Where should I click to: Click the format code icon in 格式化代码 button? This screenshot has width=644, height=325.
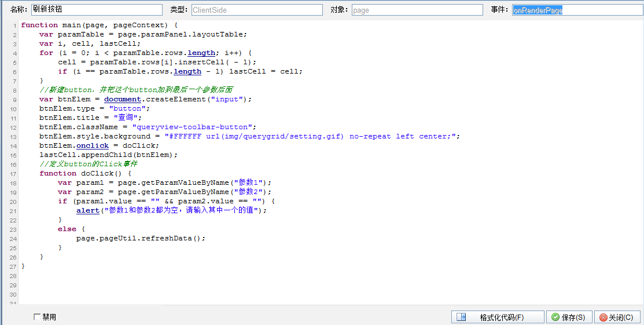(x=462, y=317)
